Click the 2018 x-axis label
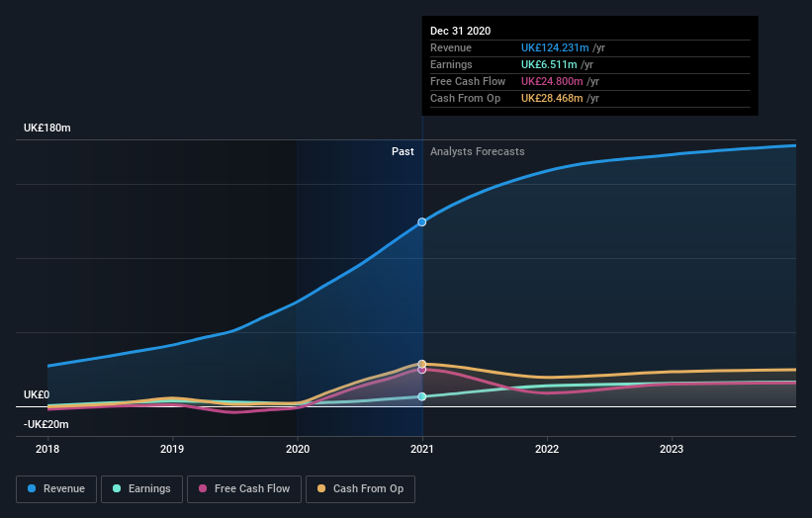The width and height of the screenshot is (812, 518). pyautogui.click(x=47, y=449)
